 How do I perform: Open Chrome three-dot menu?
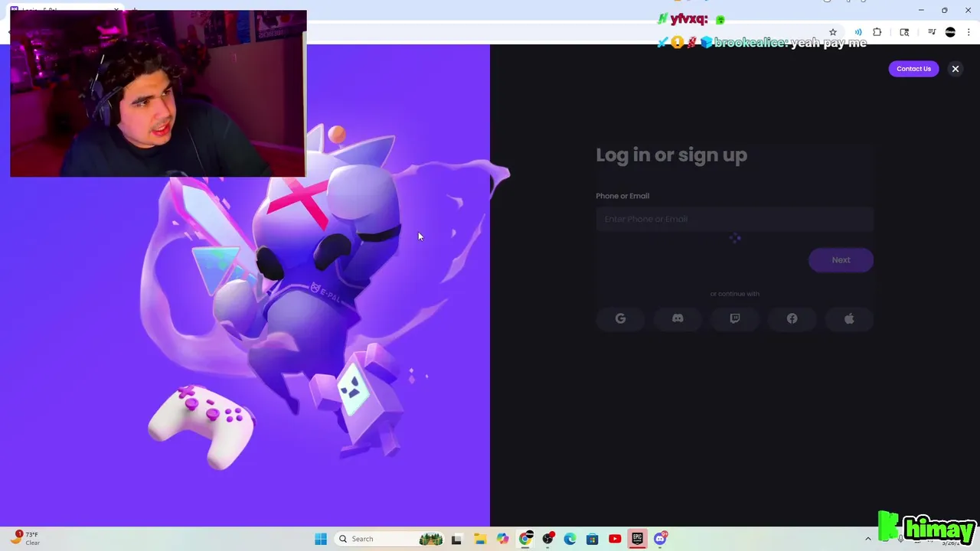click(x=969, y=32)
